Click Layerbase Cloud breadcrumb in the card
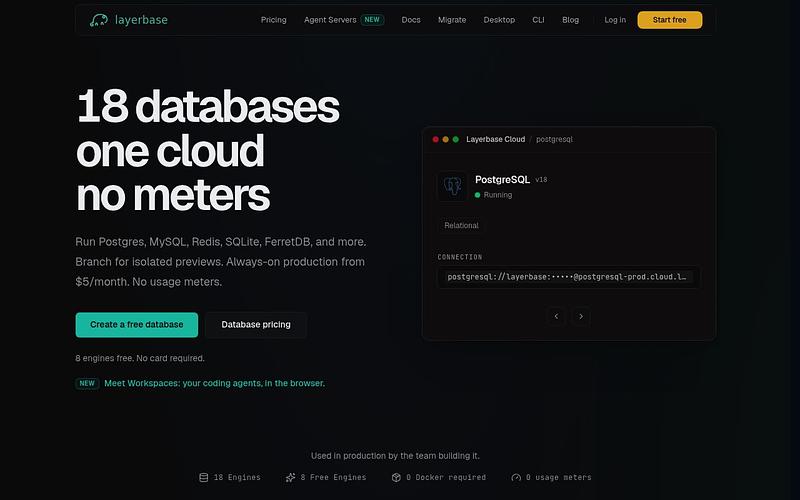Viewport: 800px width, 500px height. pyautogui.click(x=495, y=139)
